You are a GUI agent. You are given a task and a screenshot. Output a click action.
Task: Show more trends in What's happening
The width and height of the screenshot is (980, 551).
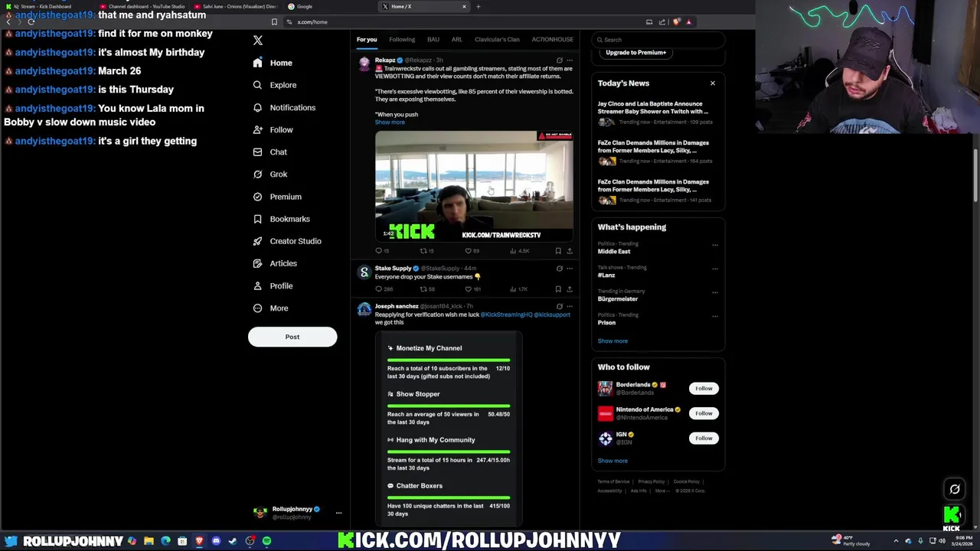pyautogui.click(x=612, y=341)
